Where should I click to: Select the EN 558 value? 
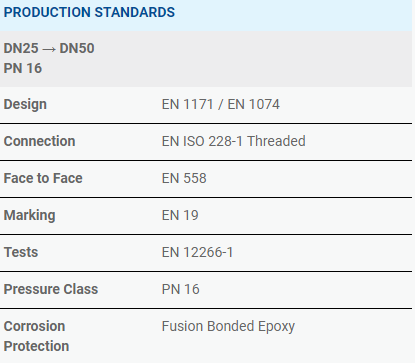[184, 178]
